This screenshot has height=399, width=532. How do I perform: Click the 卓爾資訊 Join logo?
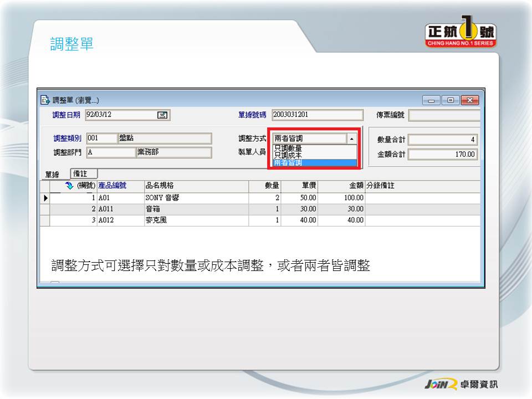tap(461, 384)
